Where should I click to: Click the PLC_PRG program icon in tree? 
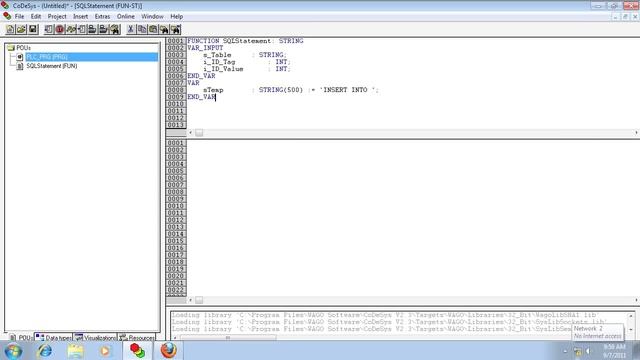click(x=19, y=57)
